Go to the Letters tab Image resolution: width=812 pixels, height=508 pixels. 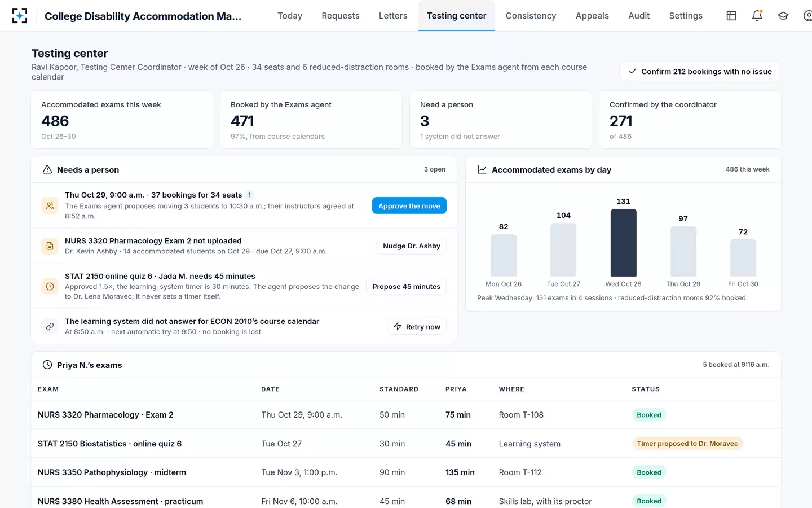pyautogui.click(x=393, y=16)
